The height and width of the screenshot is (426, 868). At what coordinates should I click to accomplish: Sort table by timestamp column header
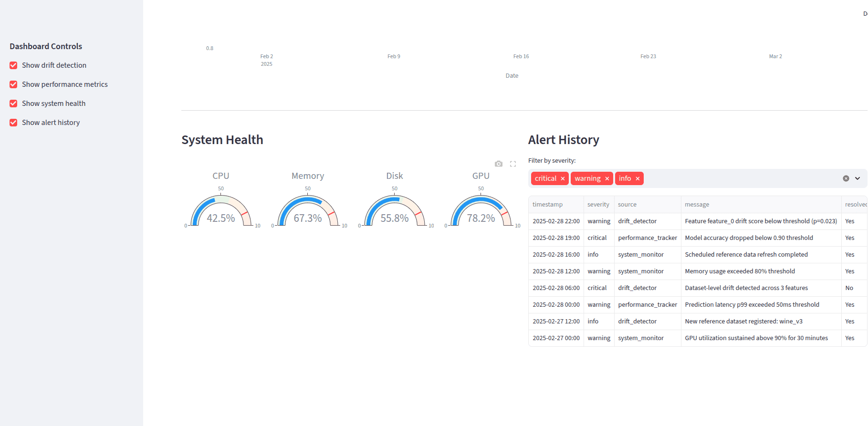click(556, 204)
